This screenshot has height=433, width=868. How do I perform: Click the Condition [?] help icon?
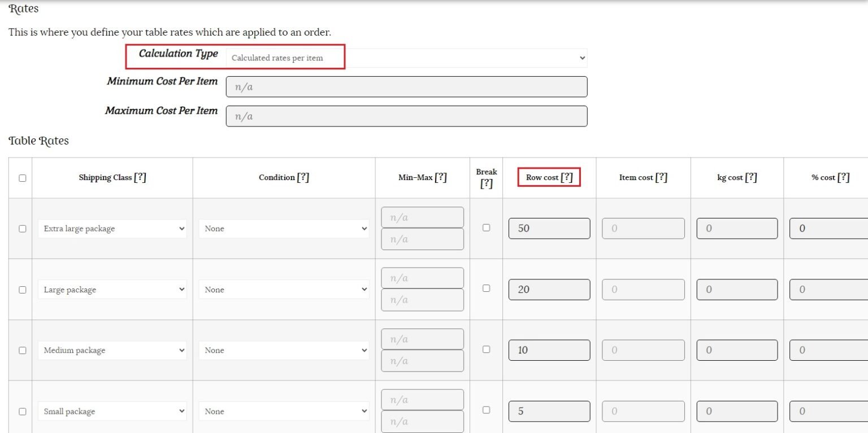coord(303,177)
